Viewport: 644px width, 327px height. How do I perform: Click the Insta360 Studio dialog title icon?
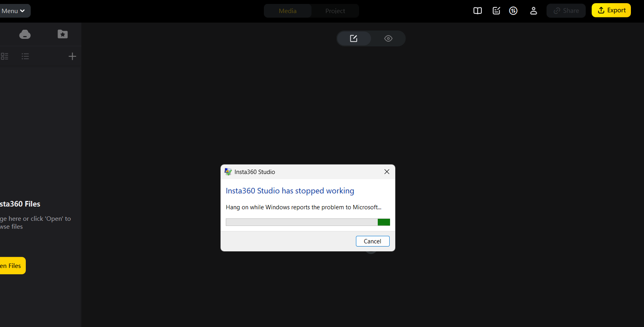(x=228, y=172)
